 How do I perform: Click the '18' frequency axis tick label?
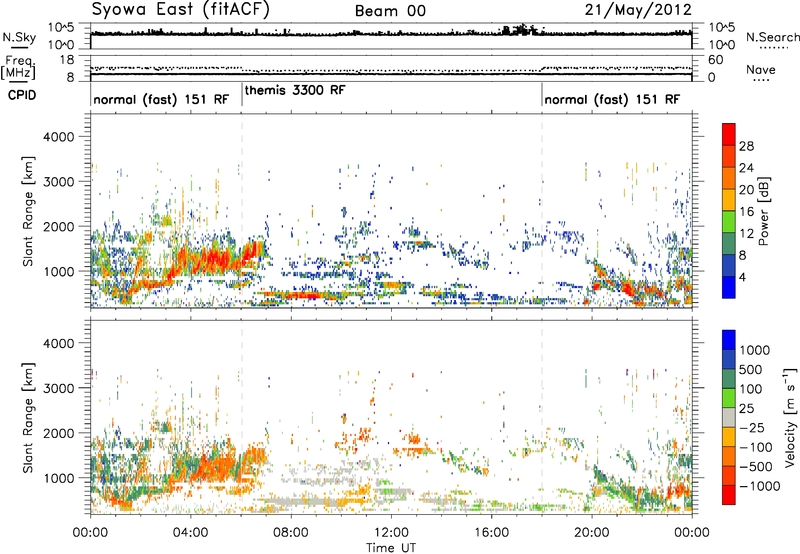click(x=67, y=60)
